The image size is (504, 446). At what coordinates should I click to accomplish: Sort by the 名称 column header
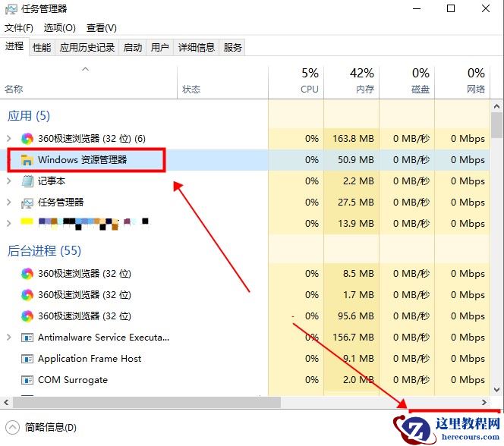[88, 83]
